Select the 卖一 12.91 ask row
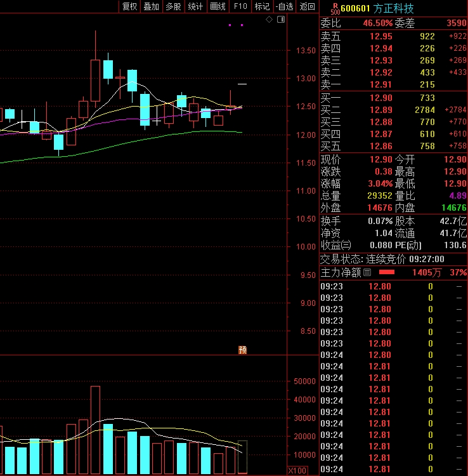Image resolution: width=468 pixels, height=476 pixels. pyautogui.click(x=393, y=84)
